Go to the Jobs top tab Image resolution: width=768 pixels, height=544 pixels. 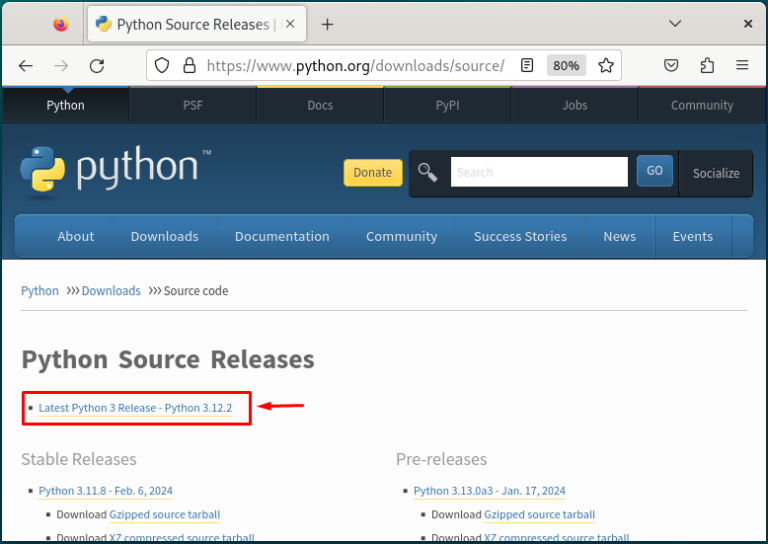[575, 105]
